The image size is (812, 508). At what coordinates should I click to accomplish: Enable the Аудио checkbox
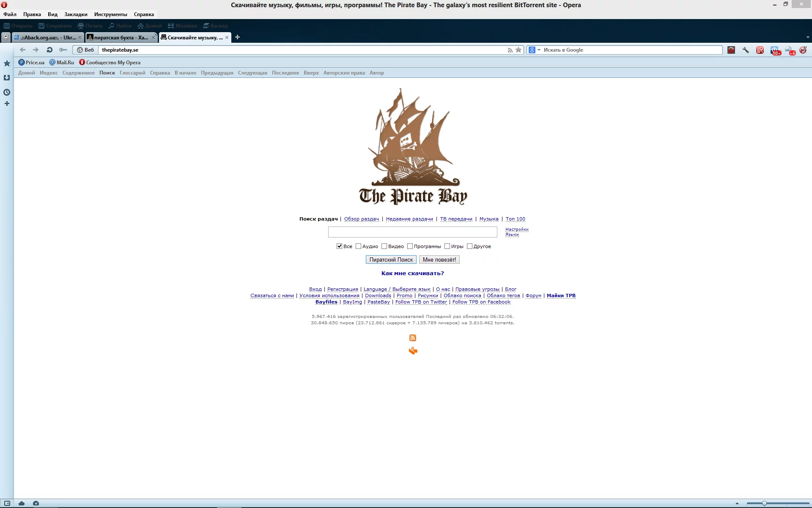358,246
